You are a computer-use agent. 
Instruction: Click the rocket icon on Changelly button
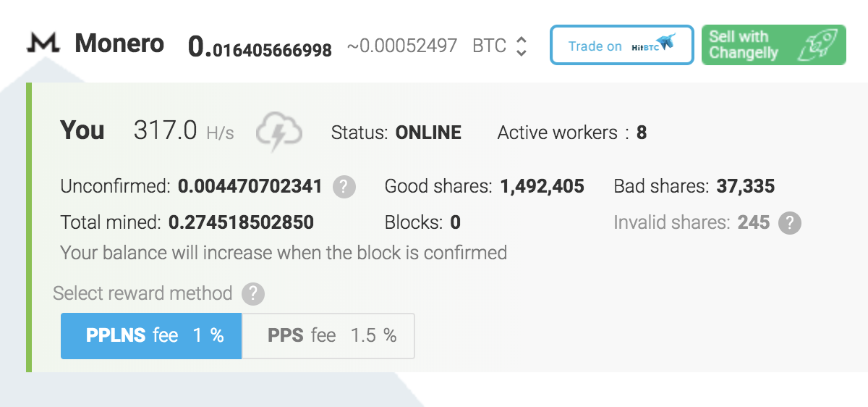816,45
